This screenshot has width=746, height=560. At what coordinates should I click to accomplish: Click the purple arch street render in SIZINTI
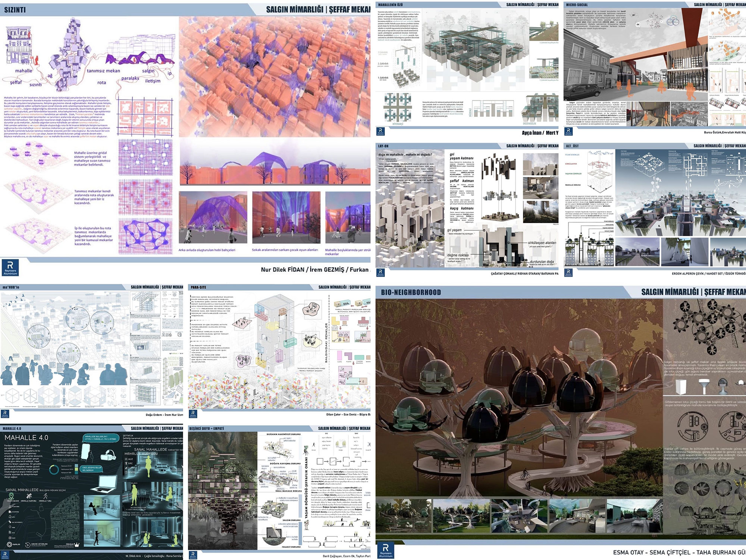(213, 218)
